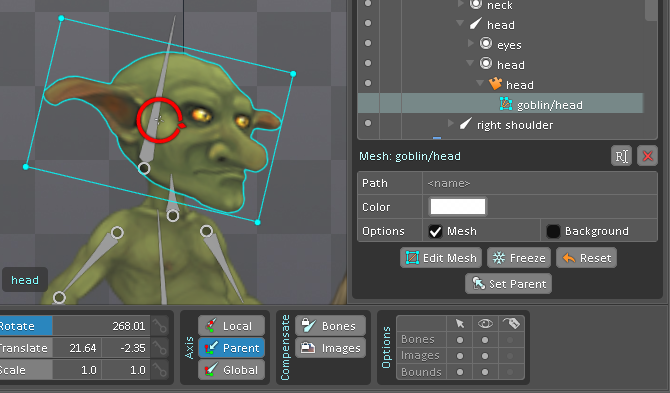Click the Scale X value field
670x393 pixels.
click(x=77, y=370)
